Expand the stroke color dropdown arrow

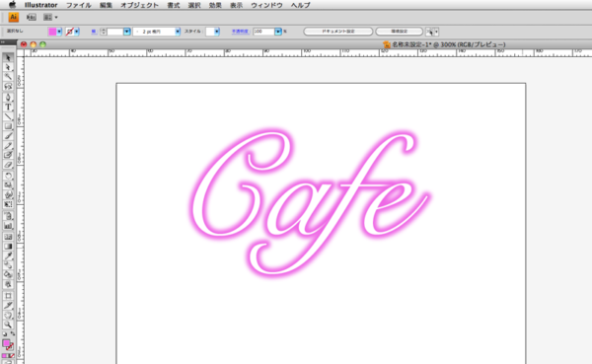pos(77,32)
